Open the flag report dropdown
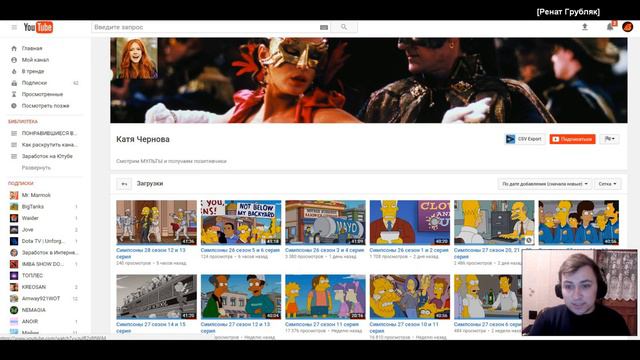The height and width of the screenshot is (360, 640). (x=609, y=139)
